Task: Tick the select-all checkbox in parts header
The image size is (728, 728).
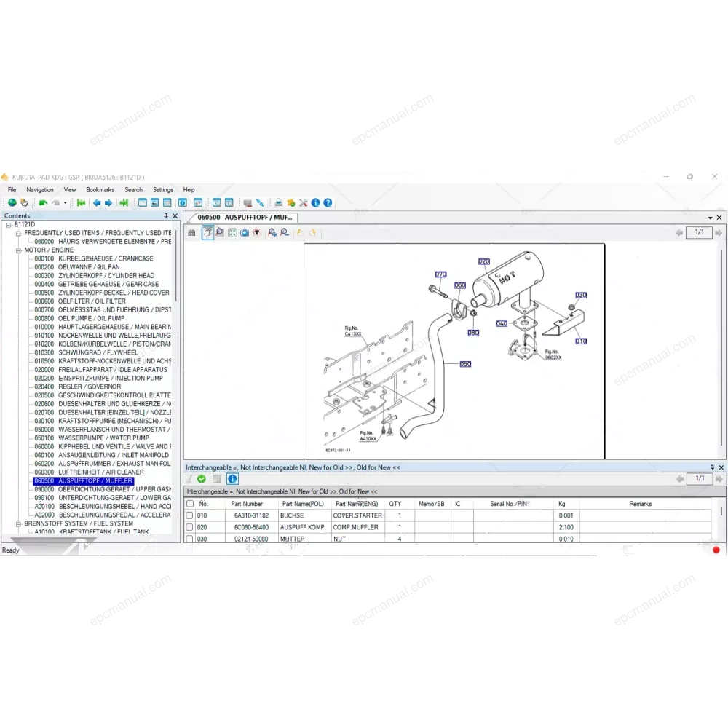Action: click(190, 504)
